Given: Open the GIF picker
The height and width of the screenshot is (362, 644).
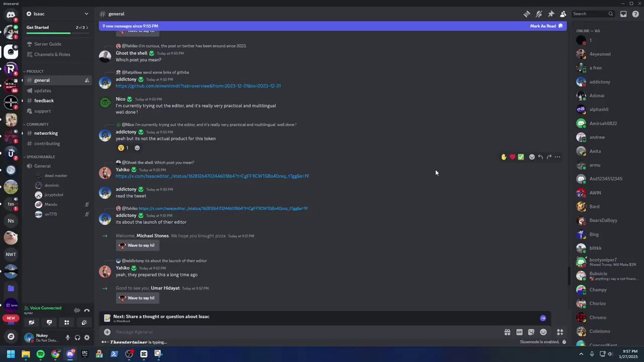Looking at the screenshot, I should (519, 332).
